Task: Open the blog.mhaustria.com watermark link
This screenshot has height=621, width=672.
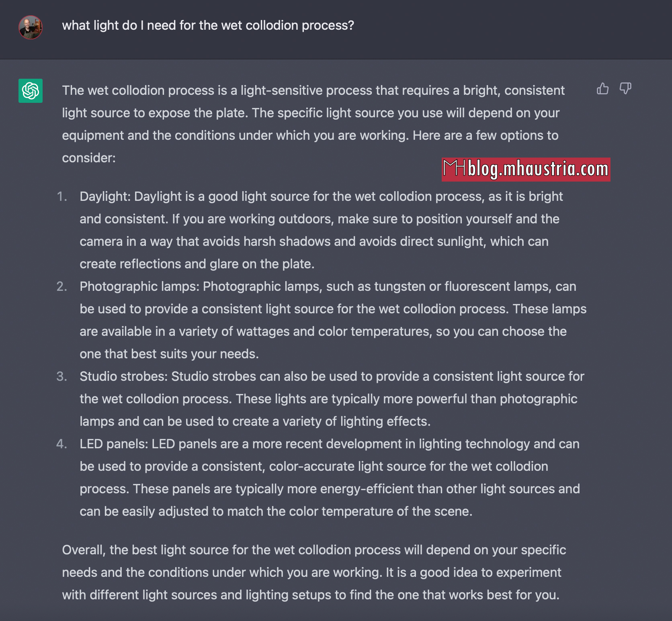Action: click(x=538, y=169)
